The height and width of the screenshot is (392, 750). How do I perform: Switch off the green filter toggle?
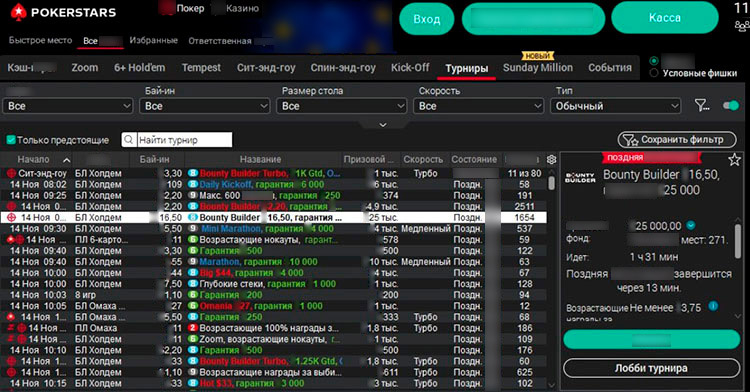coord(731,106)
